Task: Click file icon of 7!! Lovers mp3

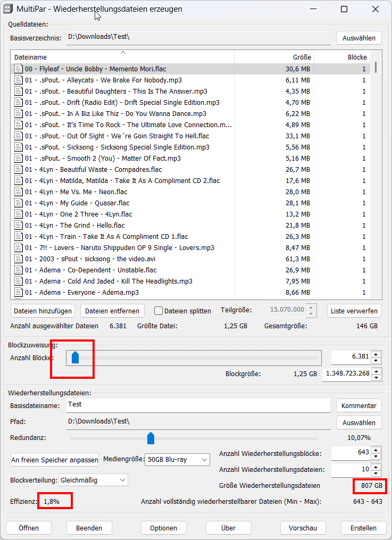Action: (x=19, y=247)
